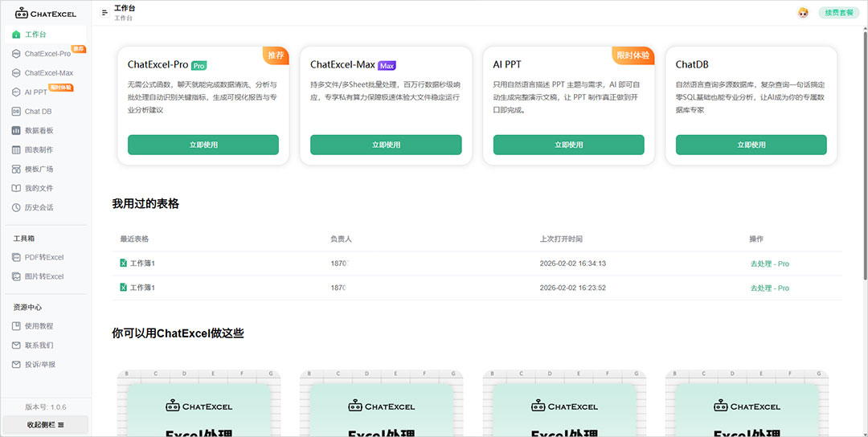Click the Max badge on ChatExcel-Max card

(x=387, y=65)
